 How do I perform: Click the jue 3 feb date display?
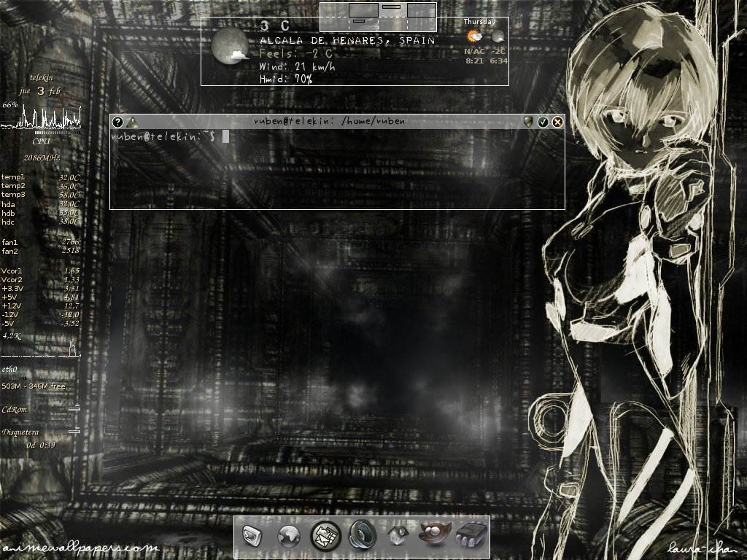(x=41, y=91)
